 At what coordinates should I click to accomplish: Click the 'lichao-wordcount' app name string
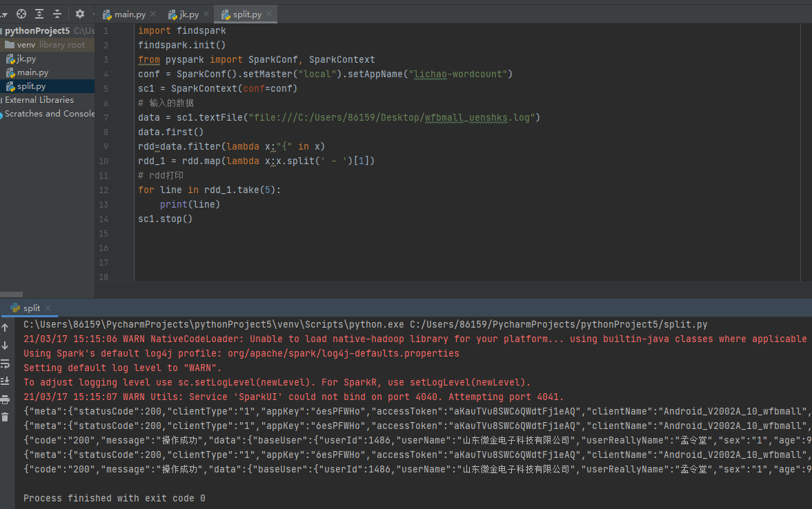(x=458, y=74)
